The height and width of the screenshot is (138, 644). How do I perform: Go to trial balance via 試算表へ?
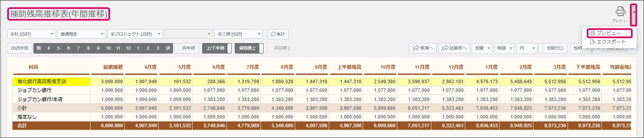pyautogui.click(x=454, y=48)
